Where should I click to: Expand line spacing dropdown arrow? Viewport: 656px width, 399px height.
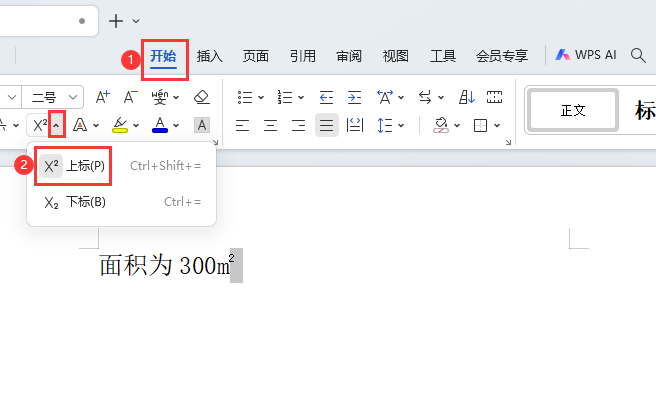[401, 125]
